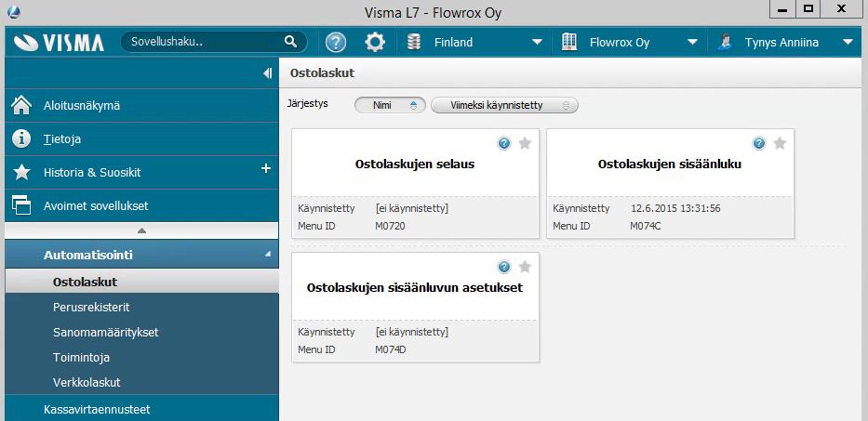The width and height of the screenshot is (868, 421).
Task: Open Avoimet sovellukset menu item
Action: [x=141, y=205]
